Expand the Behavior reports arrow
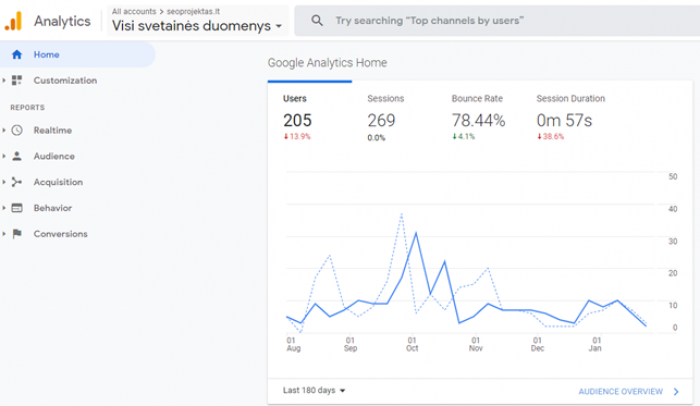 4,208
